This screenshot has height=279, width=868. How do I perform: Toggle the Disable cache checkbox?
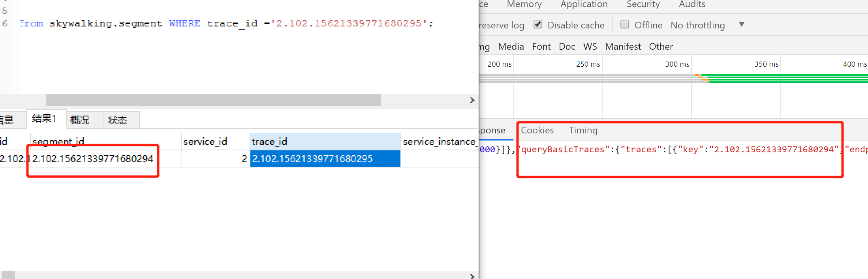click(x=538, y=24)
